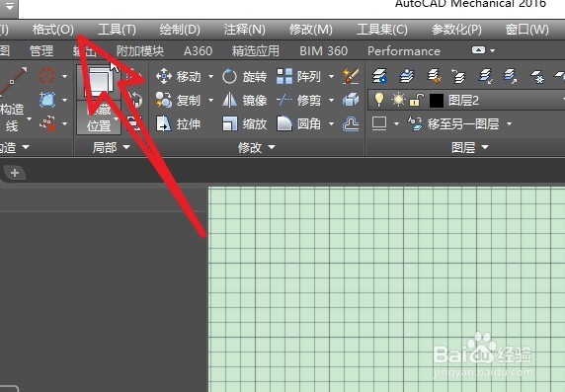Toggle the 图层2 sun freeze/thaw state
The image size is (565, 392).
coord(398,100)
